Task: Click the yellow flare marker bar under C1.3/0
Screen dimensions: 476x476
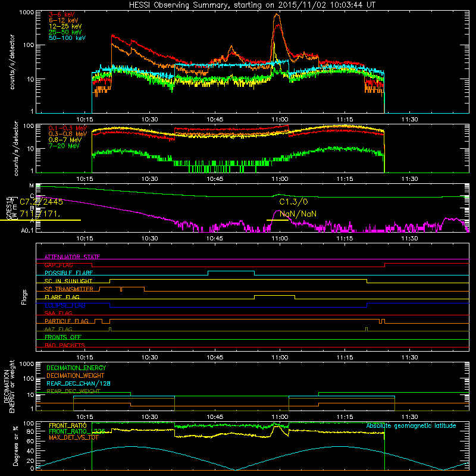Action: 277,220
